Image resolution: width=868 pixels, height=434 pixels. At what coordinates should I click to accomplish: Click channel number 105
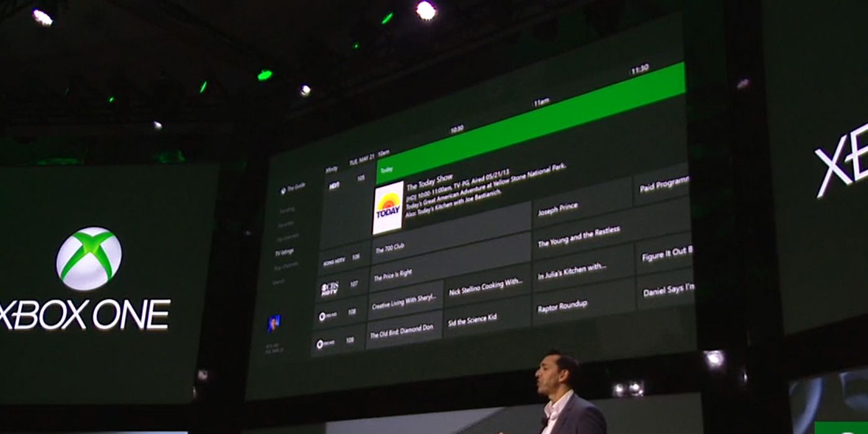[361, 178]
